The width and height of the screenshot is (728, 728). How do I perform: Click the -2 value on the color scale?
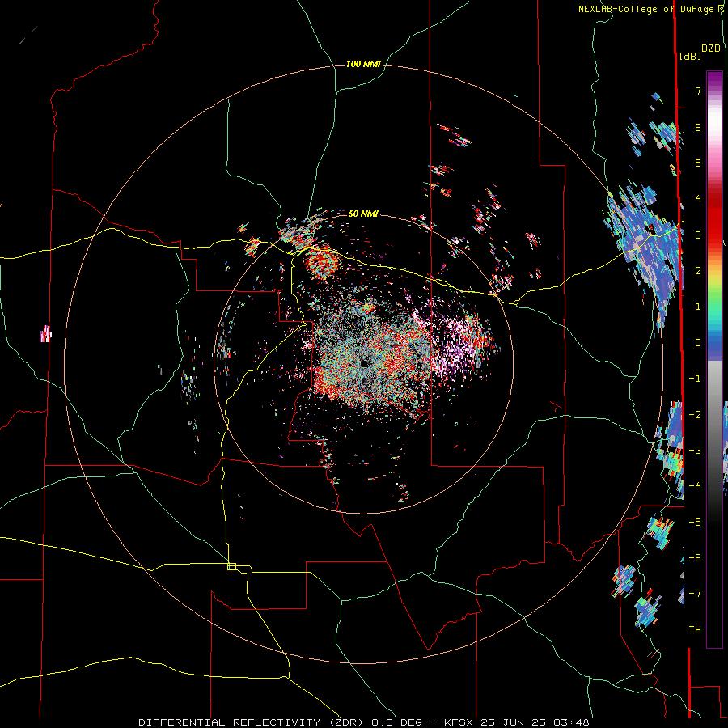[x=695, y=415]
